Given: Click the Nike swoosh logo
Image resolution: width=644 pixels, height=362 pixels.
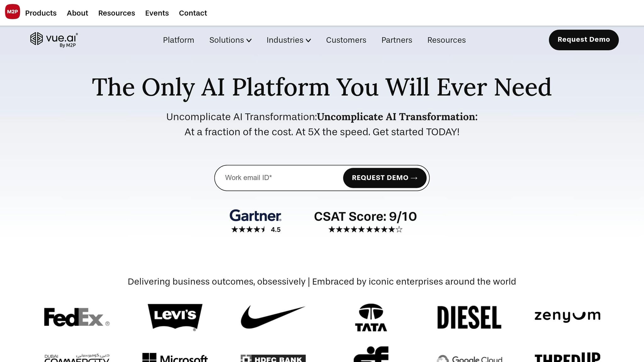Looking at the screenshot, I should tap(273, 317).
